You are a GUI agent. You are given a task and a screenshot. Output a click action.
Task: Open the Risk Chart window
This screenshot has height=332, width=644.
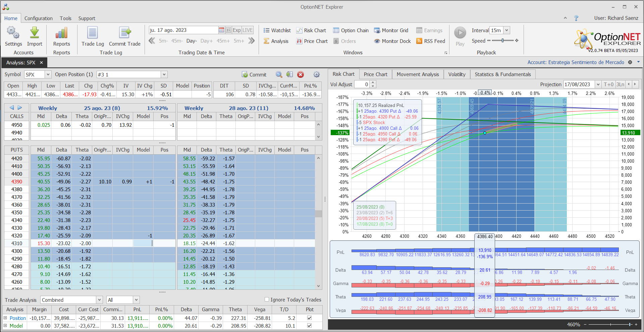coord(311,31)
